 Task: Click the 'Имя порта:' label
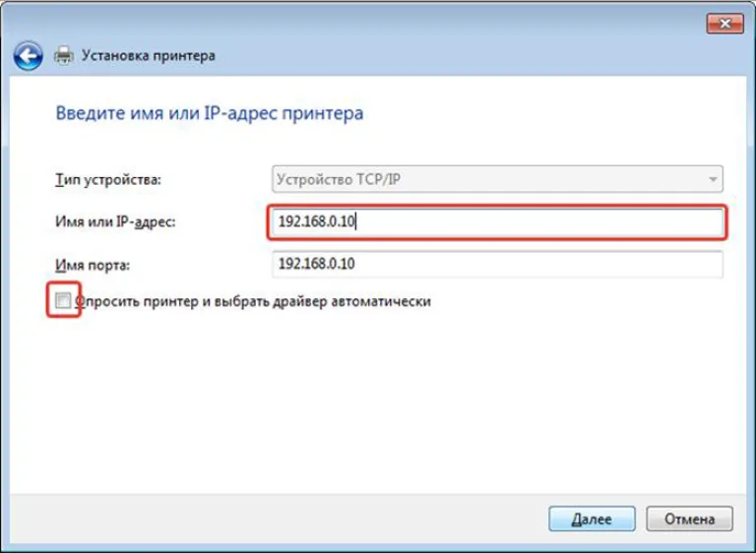[x=93, y=265]
